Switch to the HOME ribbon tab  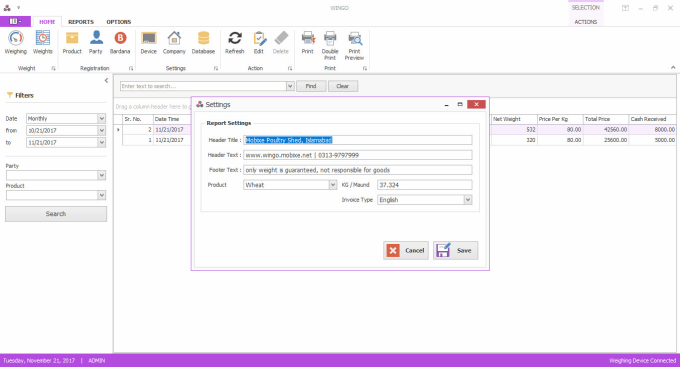point(47,22)
